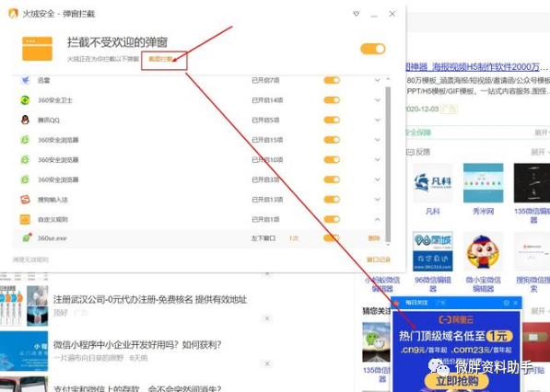Image resolution: width=550 pixels, height=392 pixels.
Task: Toggle 搜狗输入法 popup blocking switch
Action: (x=332, y=200)
